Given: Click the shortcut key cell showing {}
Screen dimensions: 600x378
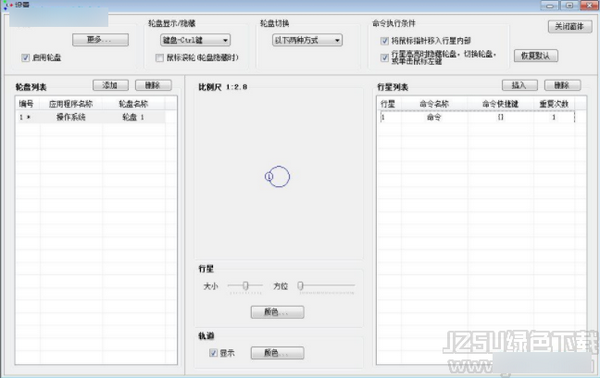Looking at the screenshot, I should tap(500, 117).
